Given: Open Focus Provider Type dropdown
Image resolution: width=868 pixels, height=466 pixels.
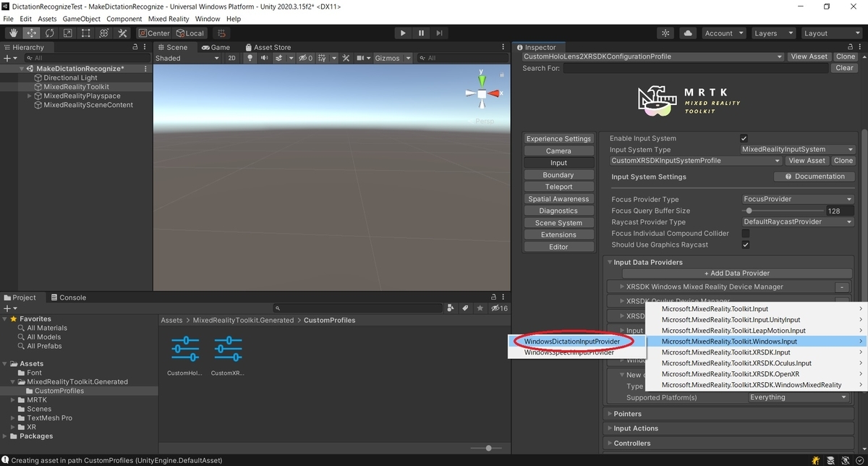Looking at the screenshot, I should point(798,199).
